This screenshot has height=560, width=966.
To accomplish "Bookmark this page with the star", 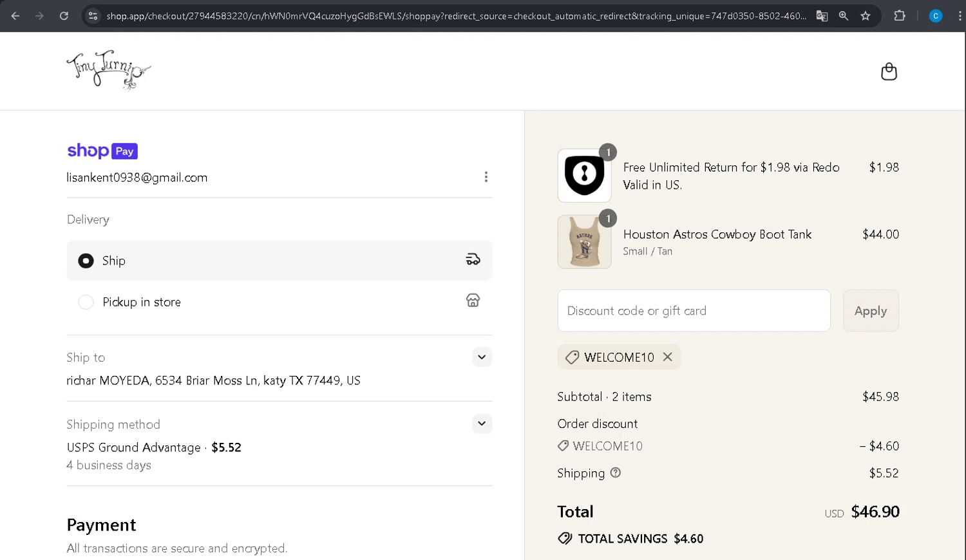I will (866, 15).
